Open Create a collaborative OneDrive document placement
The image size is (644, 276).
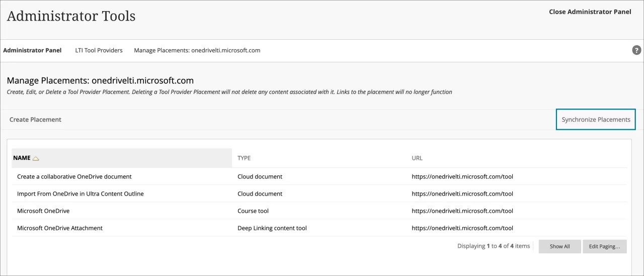click(74, 176)
